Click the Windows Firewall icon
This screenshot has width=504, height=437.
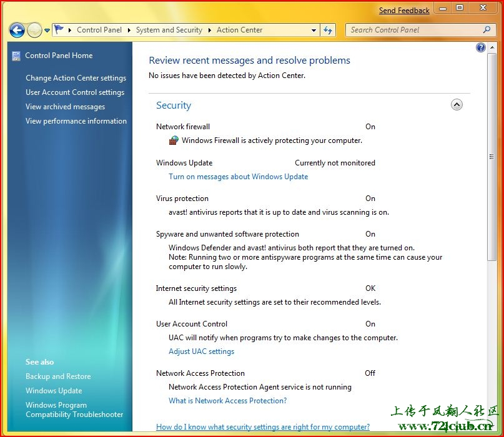coord(174,140)
